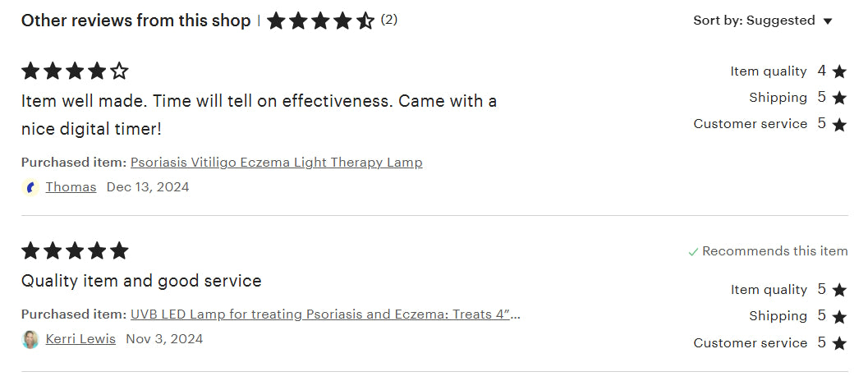
Task: Open Kerri Lewis's profile link
Action: coord(80,339)
